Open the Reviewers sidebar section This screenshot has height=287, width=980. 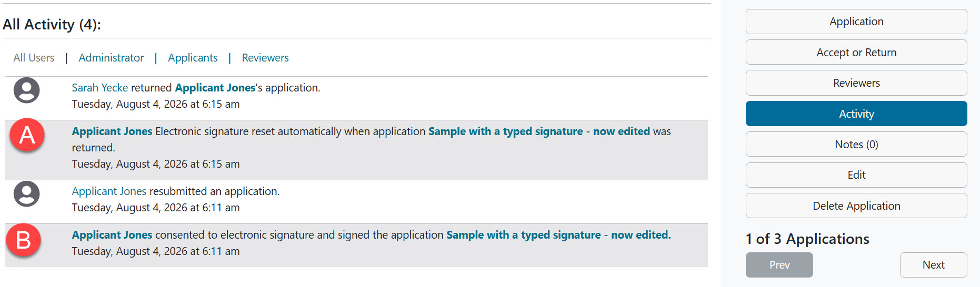[x=856, y=83]
